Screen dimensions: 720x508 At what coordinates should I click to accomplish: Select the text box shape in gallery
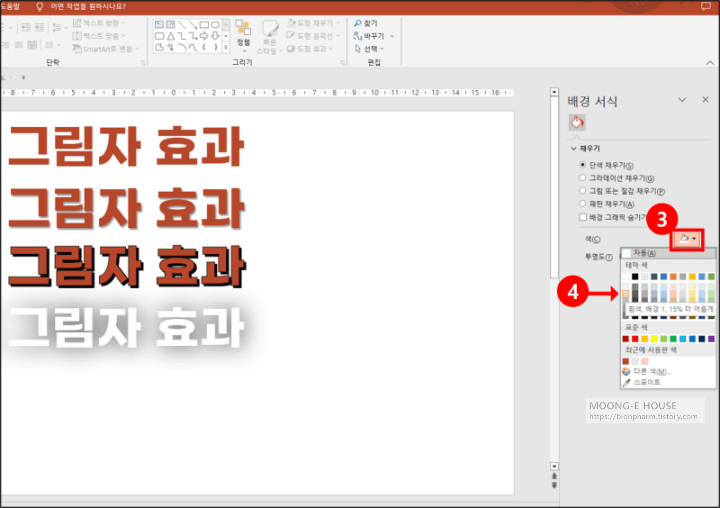[159, 24]
